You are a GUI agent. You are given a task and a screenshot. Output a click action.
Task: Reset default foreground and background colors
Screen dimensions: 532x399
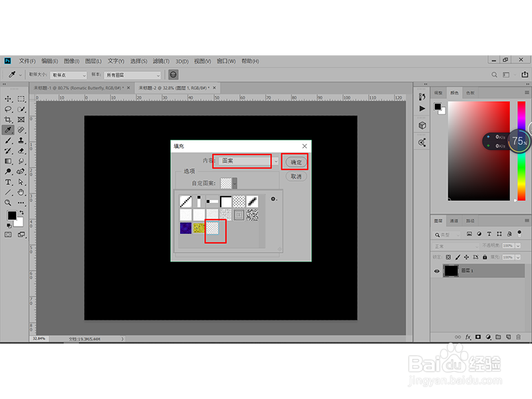[x=9, y=225]
